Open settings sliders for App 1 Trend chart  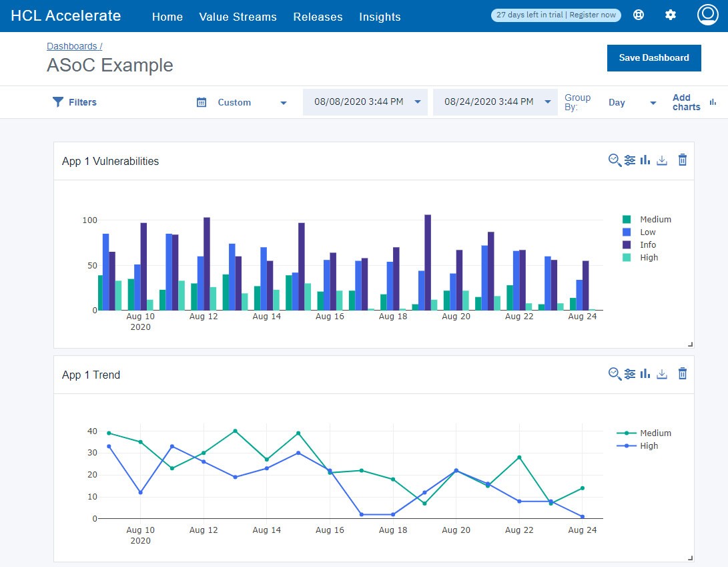[x=630, y=373]
